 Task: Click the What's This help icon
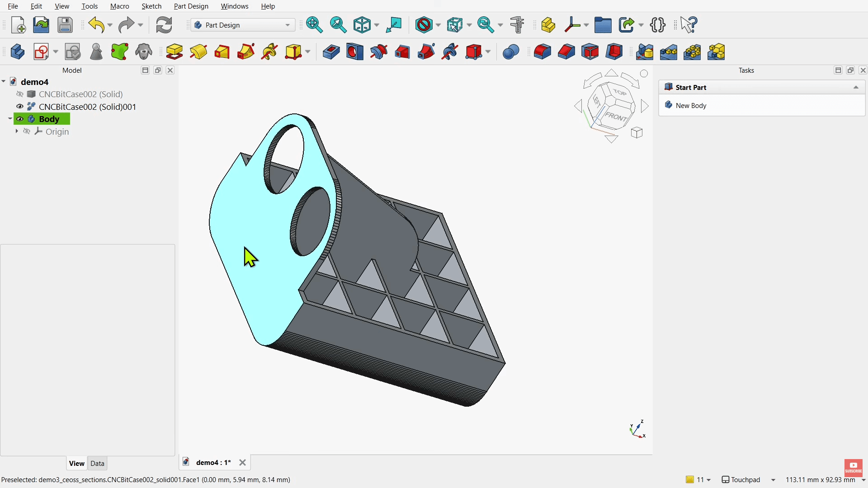689,25
